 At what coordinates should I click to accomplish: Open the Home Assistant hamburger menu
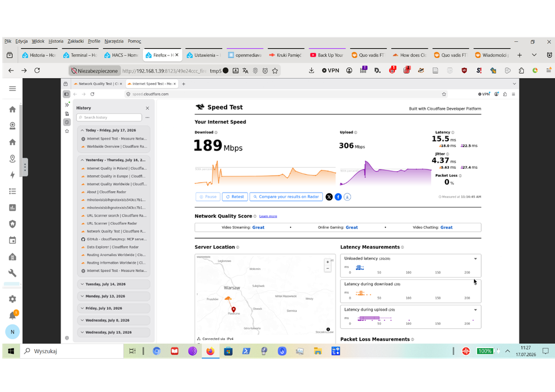coord(12,88)
